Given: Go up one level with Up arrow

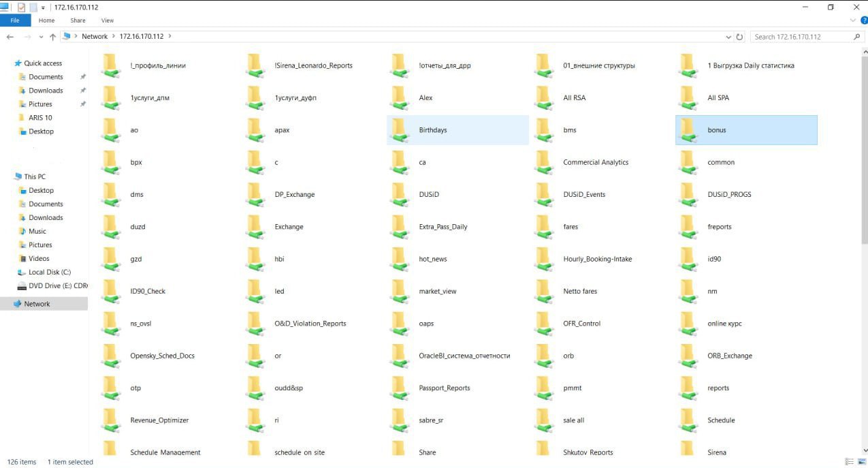Looking at the screenshot, I should [52, 37].
